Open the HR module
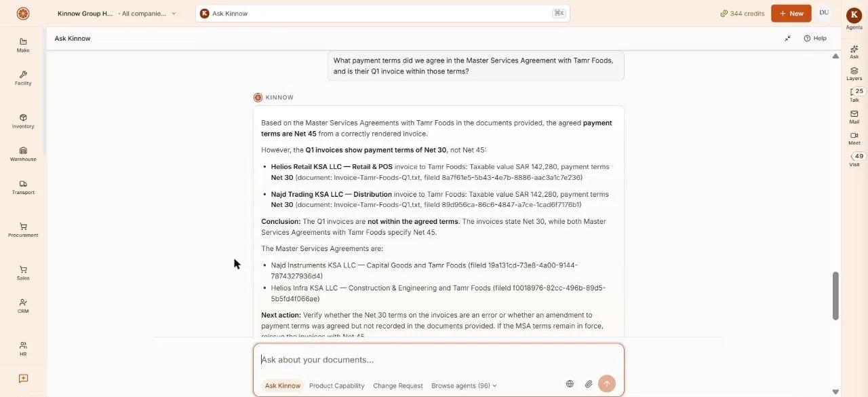Viewport: 868px width, 397px height. 23,349
